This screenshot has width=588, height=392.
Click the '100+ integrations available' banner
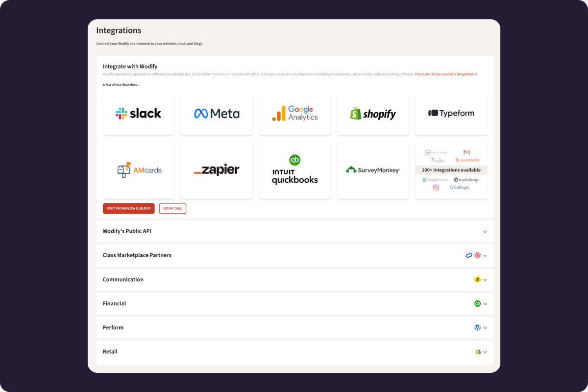(x=451, y=170)
